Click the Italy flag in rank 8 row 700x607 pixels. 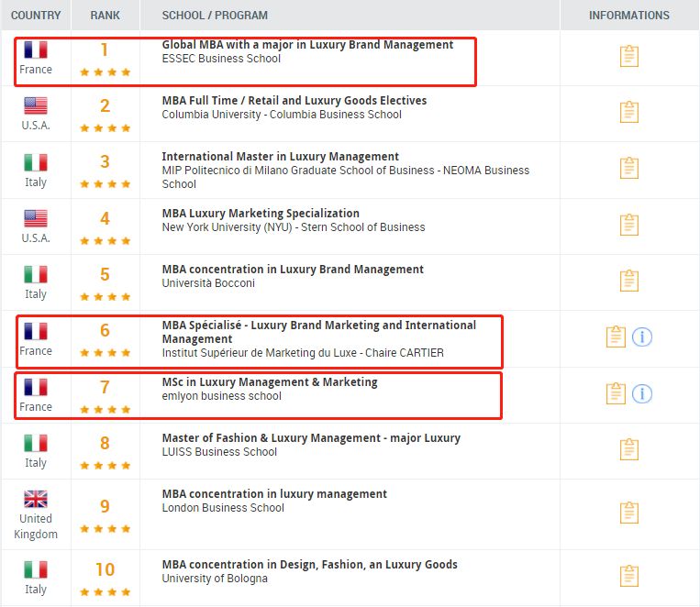36,443
